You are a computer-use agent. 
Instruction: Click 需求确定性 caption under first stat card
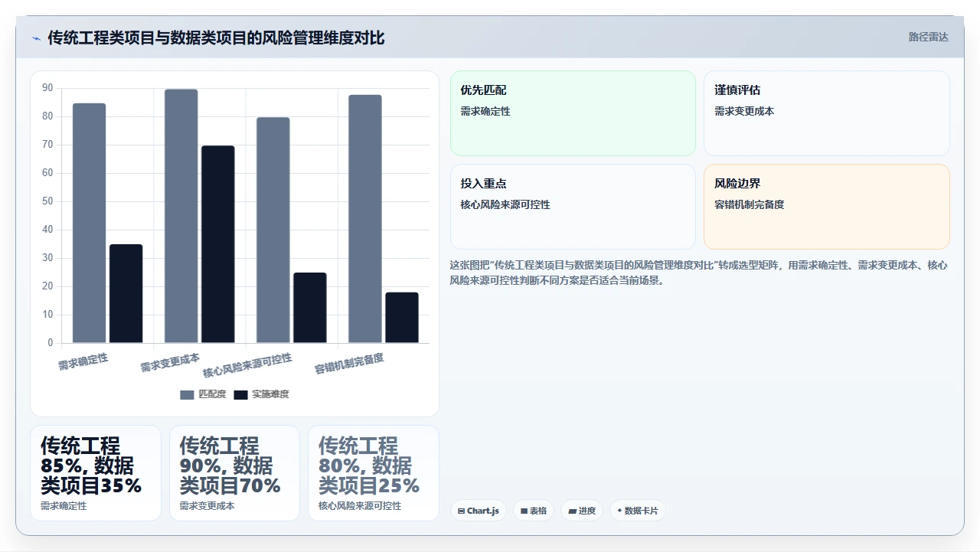pos(64,506)
